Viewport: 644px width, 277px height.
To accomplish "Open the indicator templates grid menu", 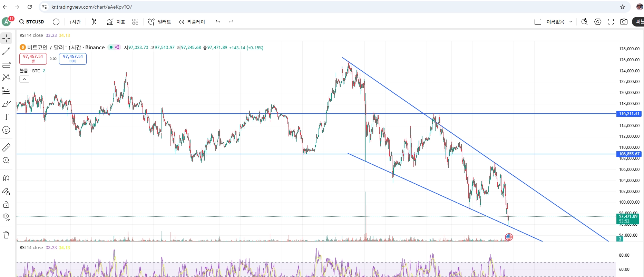I will pos(135,22).
